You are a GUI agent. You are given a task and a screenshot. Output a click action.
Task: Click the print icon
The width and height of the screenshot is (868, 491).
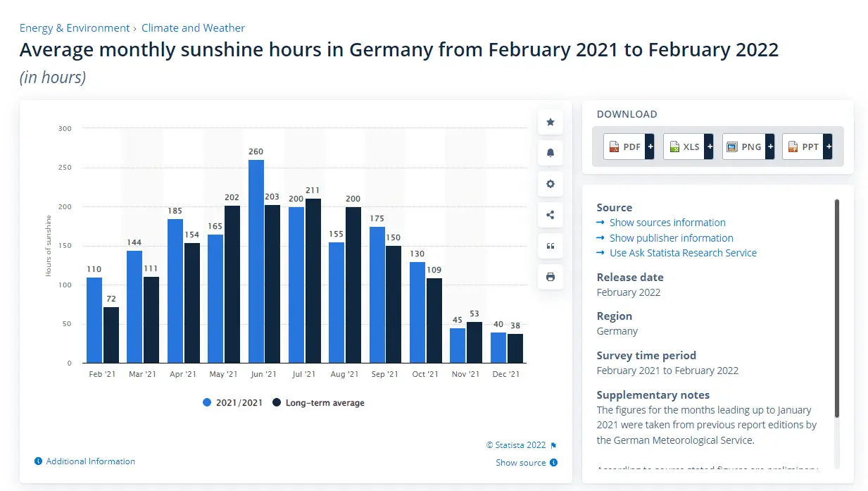pyautogui.click(x=550, y=277)
